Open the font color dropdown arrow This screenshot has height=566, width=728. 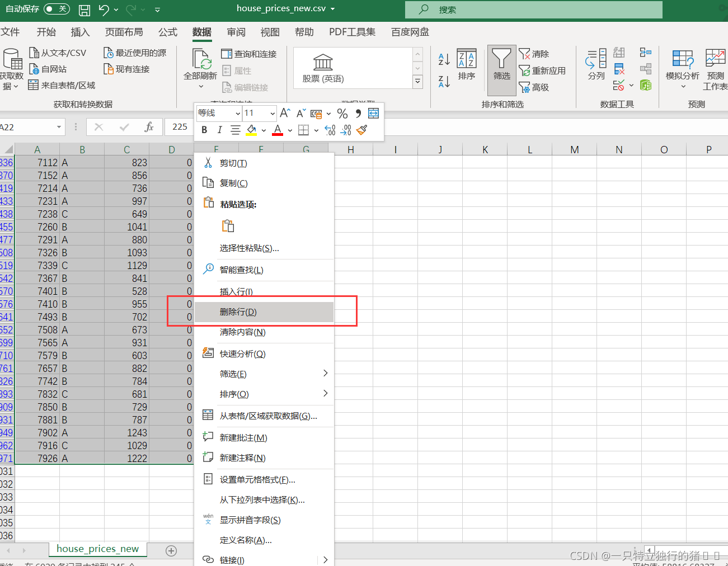pos(290,130)
